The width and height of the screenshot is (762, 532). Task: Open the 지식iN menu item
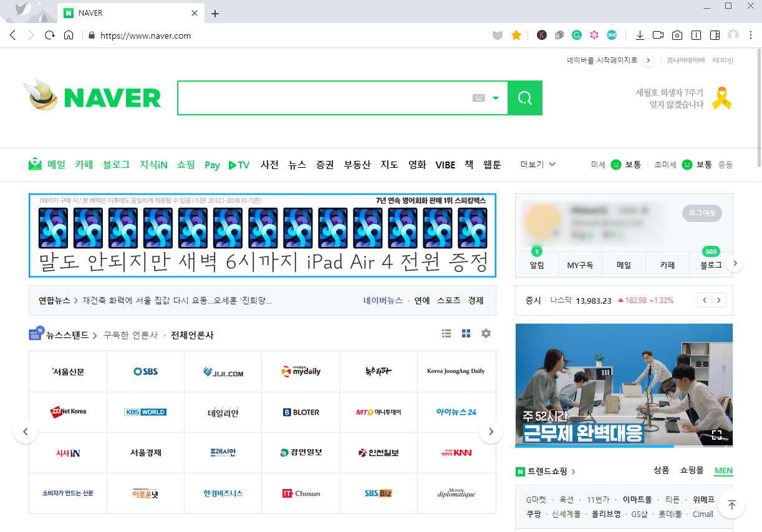[153, 165]
